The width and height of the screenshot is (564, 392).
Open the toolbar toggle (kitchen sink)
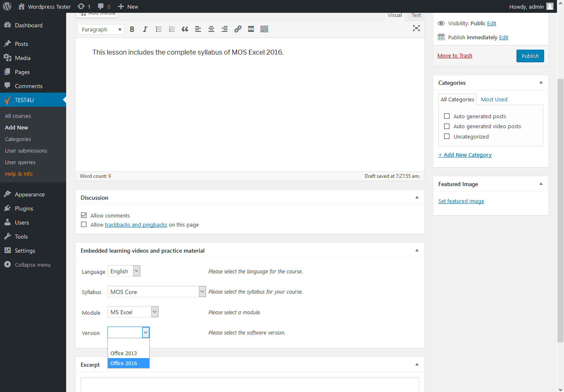tap(264, 29)
